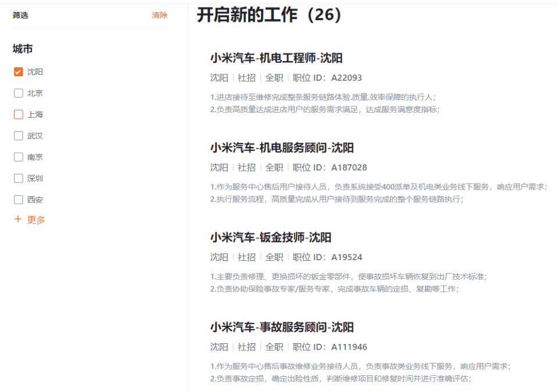Check the 深圳 city filter

point(19,178)
